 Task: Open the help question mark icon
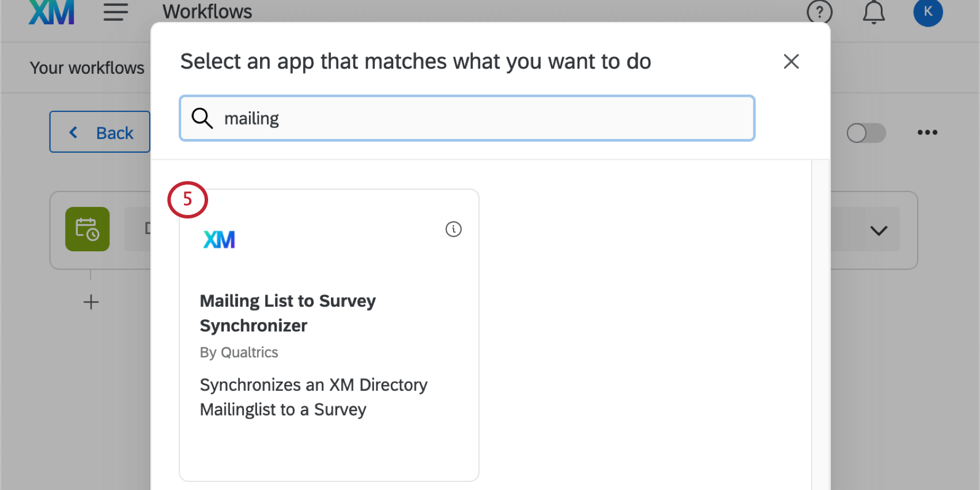coord(819,12)
